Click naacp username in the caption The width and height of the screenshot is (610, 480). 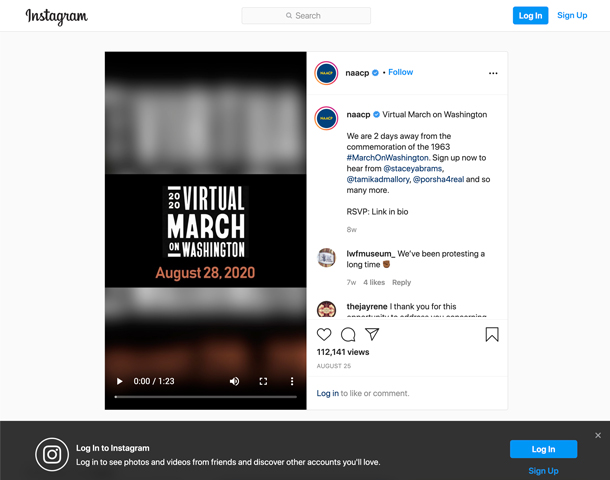(x=358, y=114)
